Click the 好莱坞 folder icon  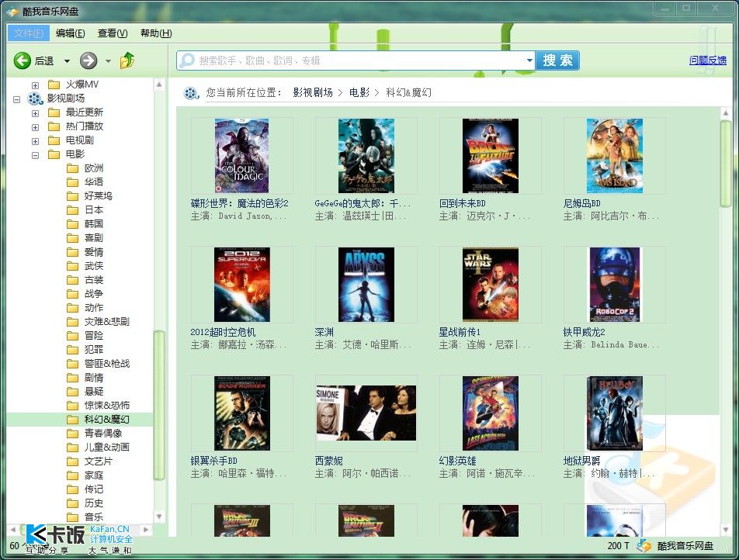[73, 196]
